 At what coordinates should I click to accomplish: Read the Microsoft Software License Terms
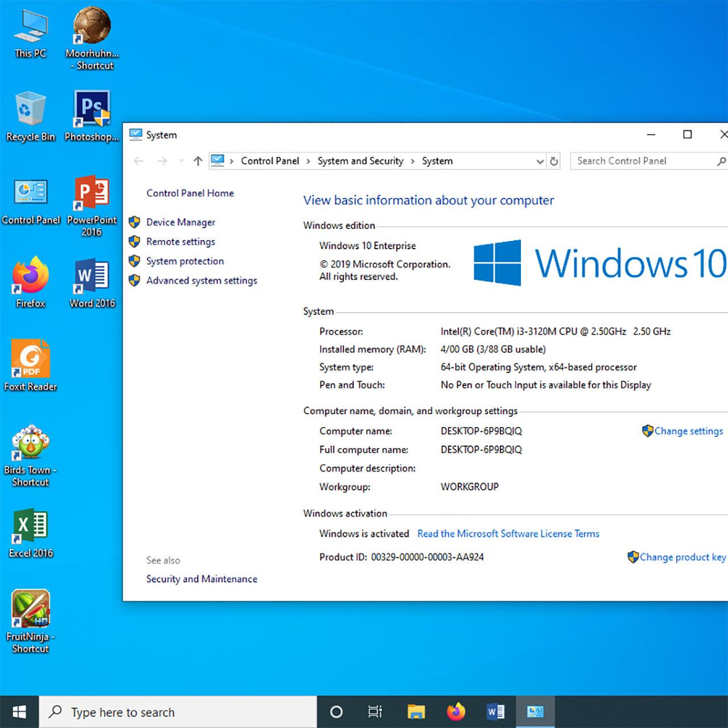(508, 534)
